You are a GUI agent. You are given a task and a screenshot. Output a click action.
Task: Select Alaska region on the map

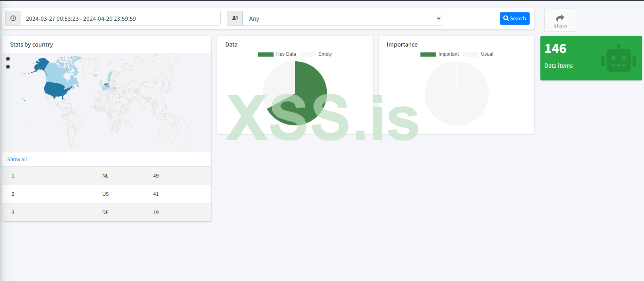pos(40,64)
